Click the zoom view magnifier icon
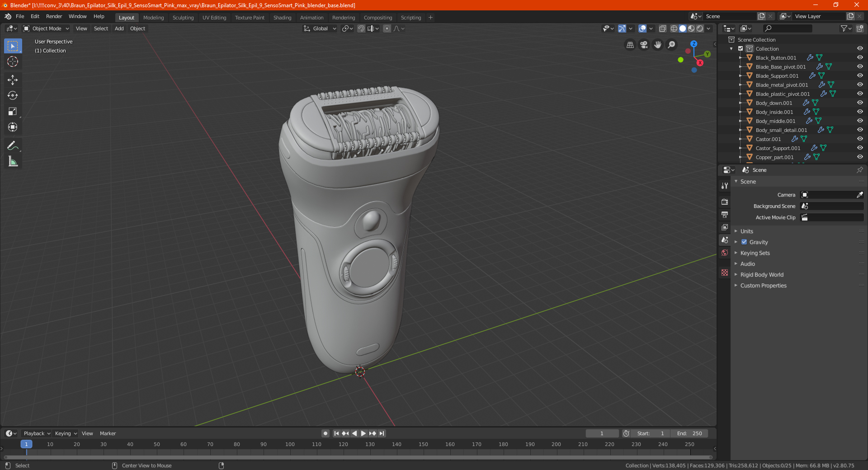868x470 pixels. (x=672, y=45)
